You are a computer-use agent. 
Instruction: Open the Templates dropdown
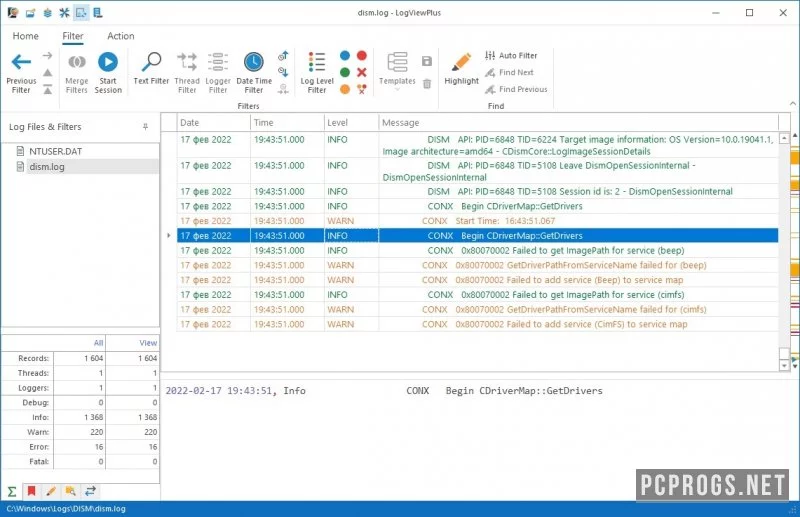click(397, 71)
